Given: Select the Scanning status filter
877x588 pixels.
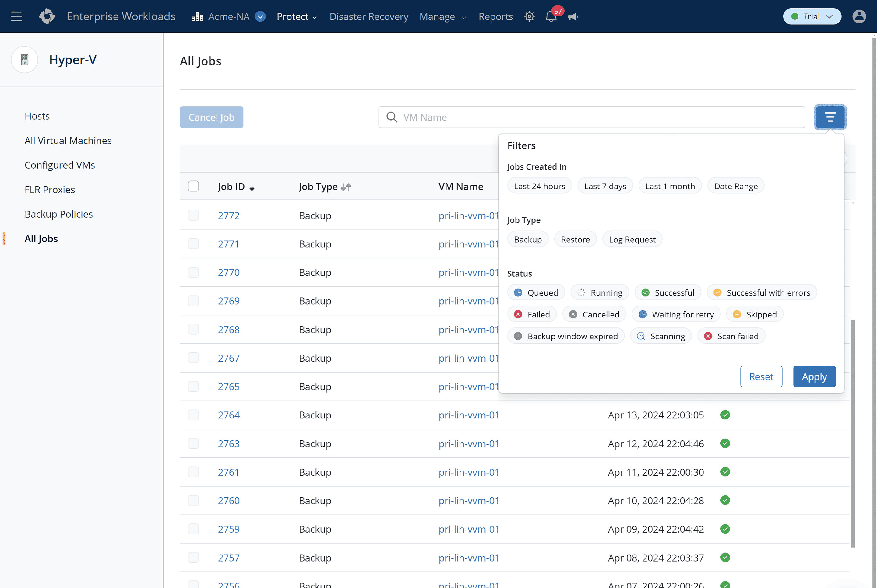Looking at the screenshot, I should [661, 336].
